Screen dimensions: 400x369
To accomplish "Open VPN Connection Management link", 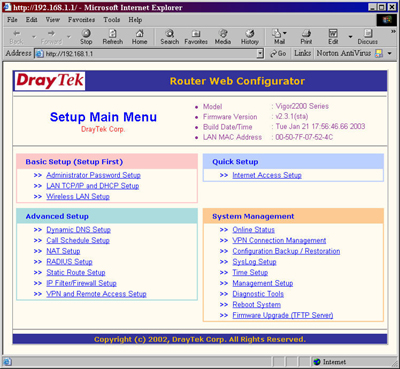I will pos(279,240).
